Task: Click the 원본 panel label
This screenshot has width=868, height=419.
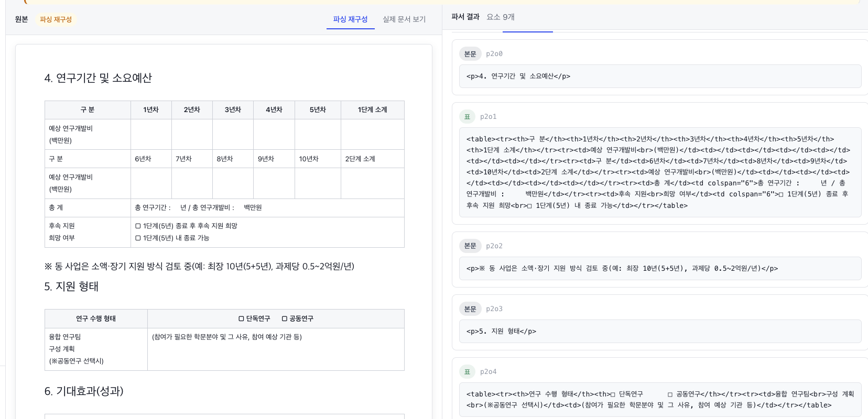Action: pyautogui.click(x=21, y=19)
